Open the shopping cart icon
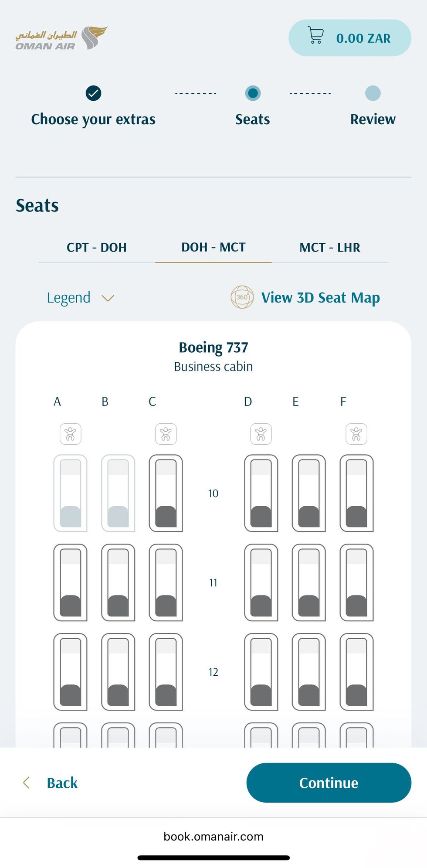This screenshot has height=868, width=427. (x=316, y=36)
